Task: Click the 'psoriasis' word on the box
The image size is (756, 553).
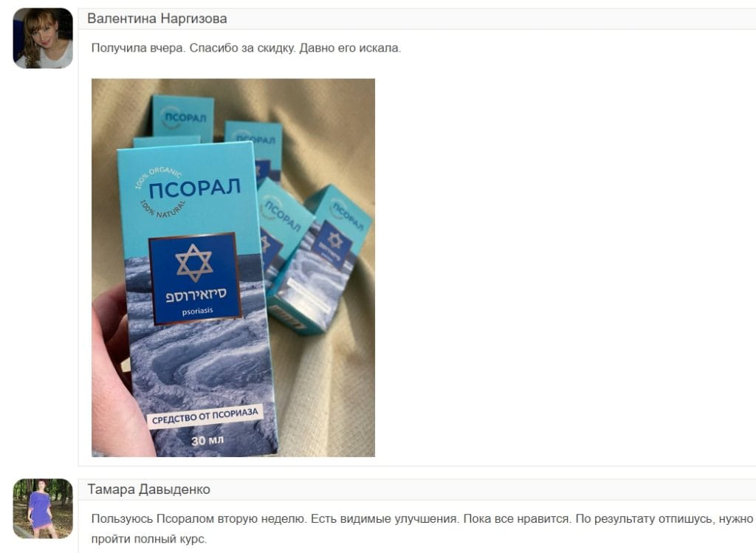Action: 197,311
